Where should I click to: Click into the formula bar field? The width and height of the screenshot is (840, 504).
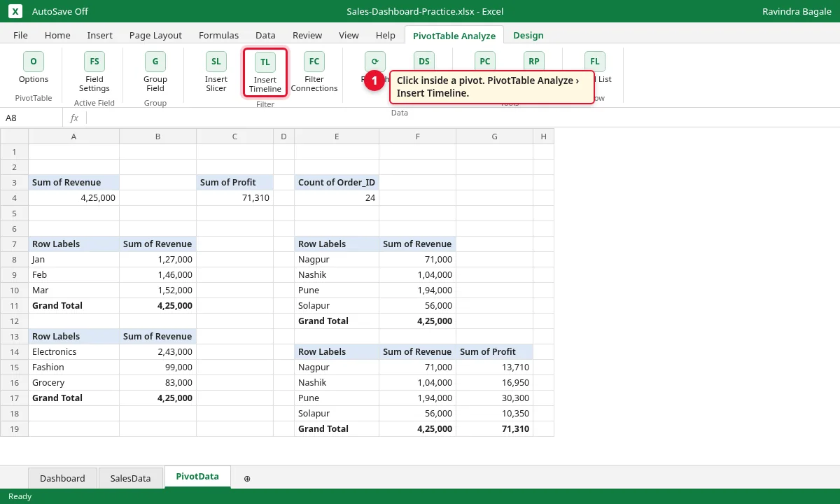click(462, 118)
